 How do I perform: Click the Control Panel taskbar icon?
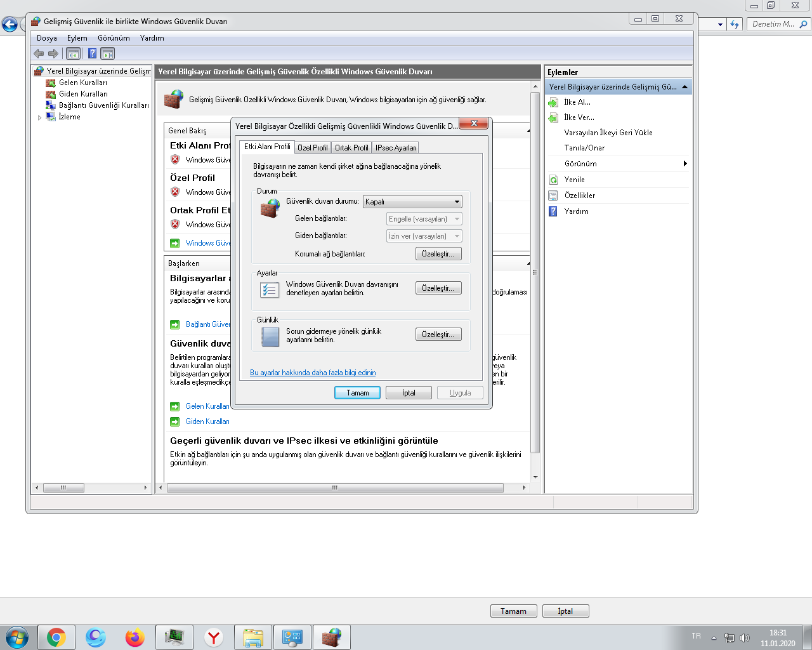(x=292, y=637)
